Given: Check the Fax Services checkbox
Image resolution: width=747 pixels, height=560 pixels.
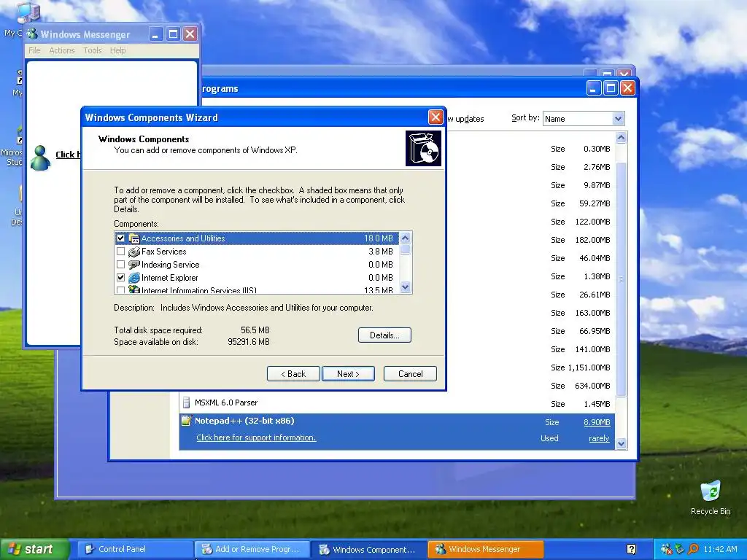Looking at the screenshot, I should pyautogui.click(x=120, y=252).
